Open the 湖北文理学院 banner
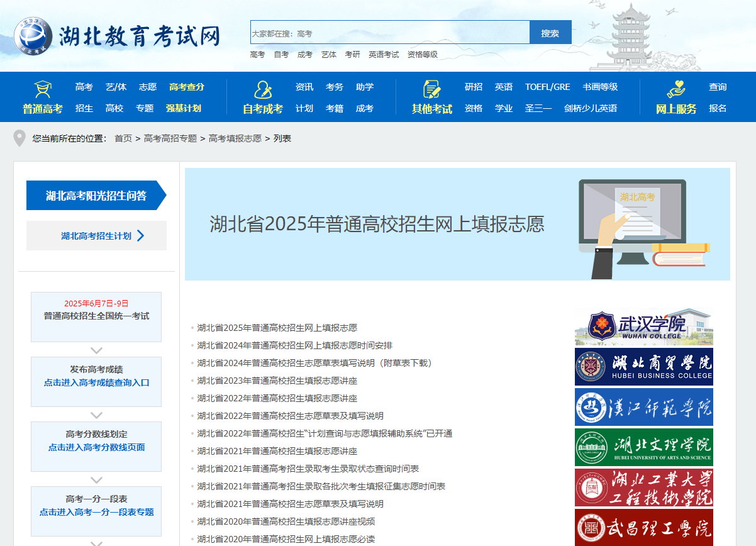 [x=643, y=447]
